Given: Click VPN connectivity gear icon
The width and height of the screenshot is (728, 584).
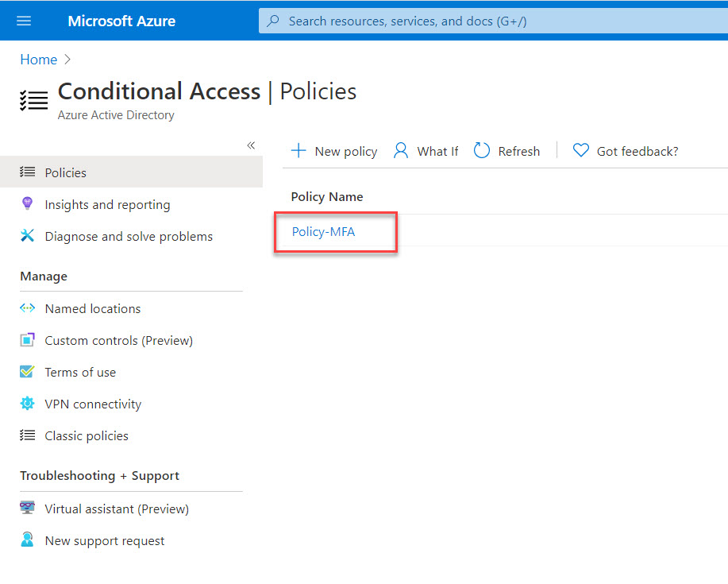Looking at the screenshot, I should [x=28, y=404].
